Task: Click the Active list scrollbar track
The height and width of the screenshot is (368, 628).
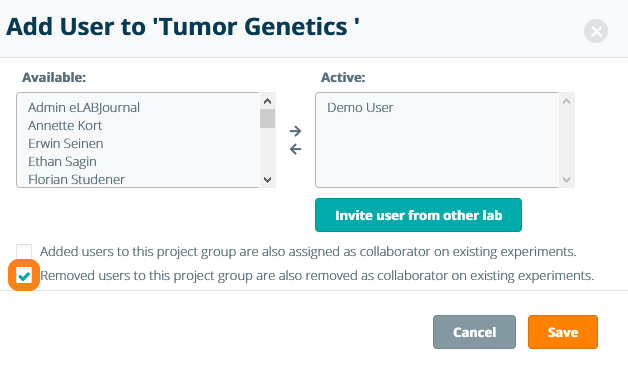Action: pyautogui.click(x=566, y=140)
